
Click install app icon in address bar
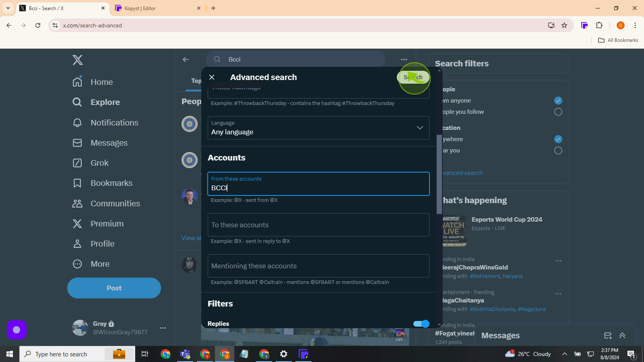551,25
